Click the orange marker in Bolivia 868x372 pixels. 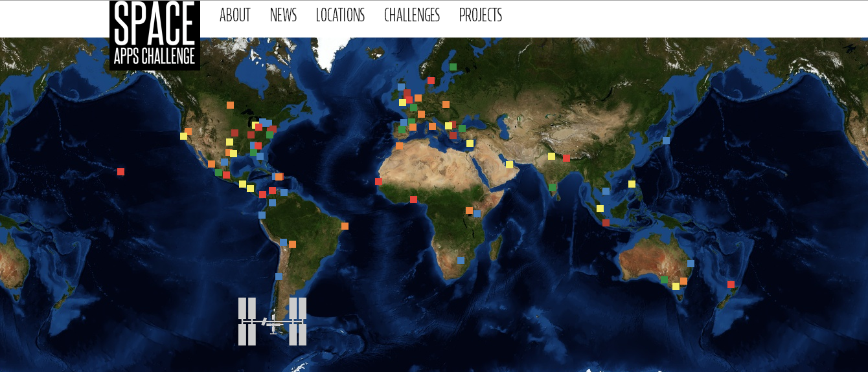292,244
